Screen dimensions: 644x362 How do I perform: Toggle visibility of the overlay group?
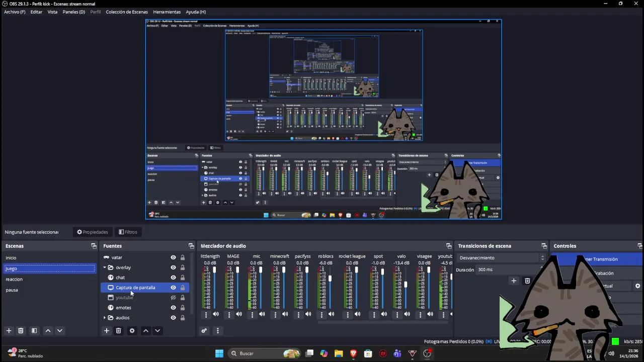click(173, 267)
